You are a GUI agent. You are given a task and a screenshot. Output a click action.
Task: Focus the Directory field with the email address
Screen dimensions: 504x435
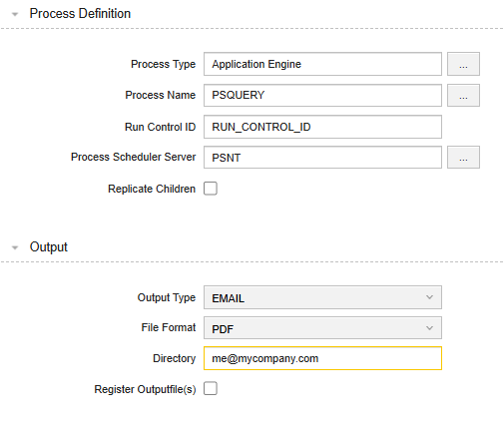click(322, 358)
